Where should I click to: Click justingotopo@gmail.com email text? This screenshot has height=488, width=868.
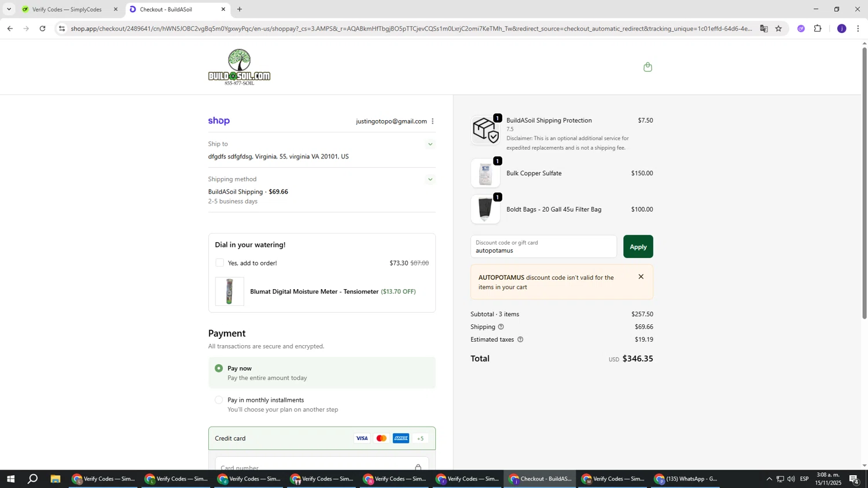pos(391,121)
